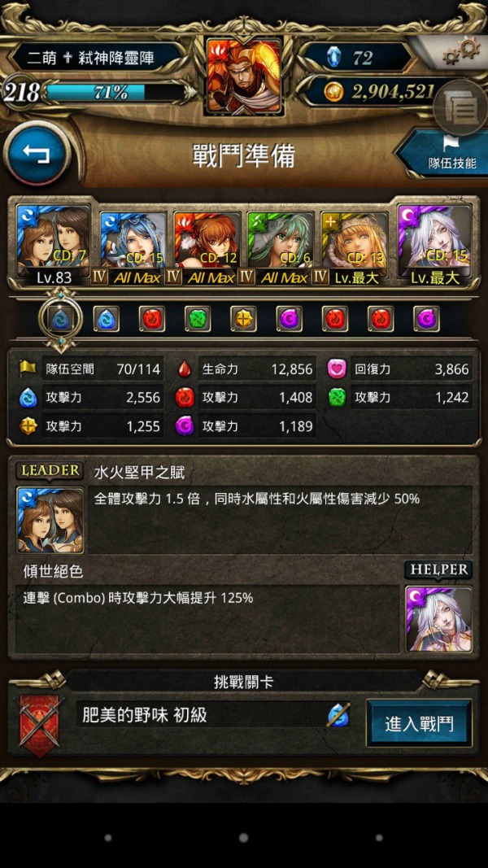The width and height of the screenshot is (488, 868).
Task: Tap the blue back arrow button
Action: 37,155
